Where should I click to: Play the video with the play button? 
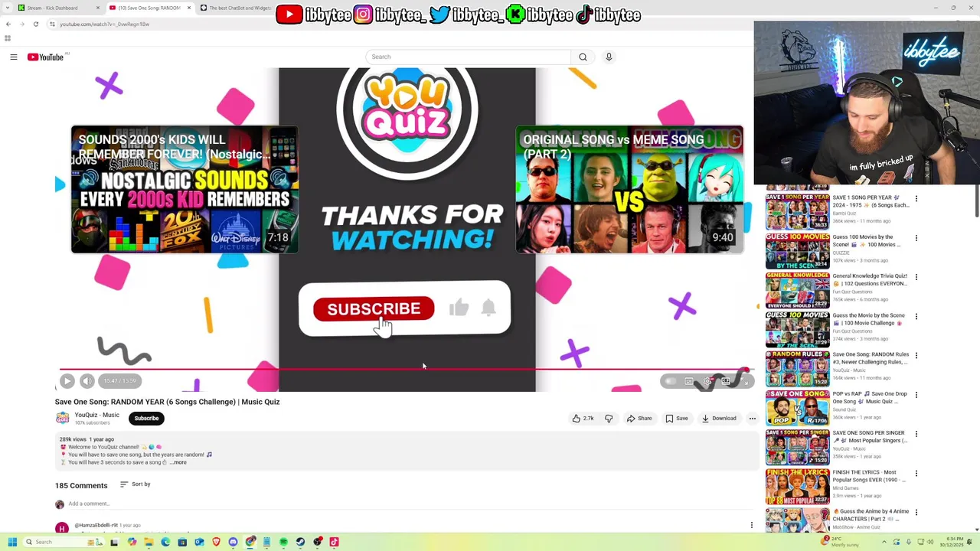tap(67, 381)
